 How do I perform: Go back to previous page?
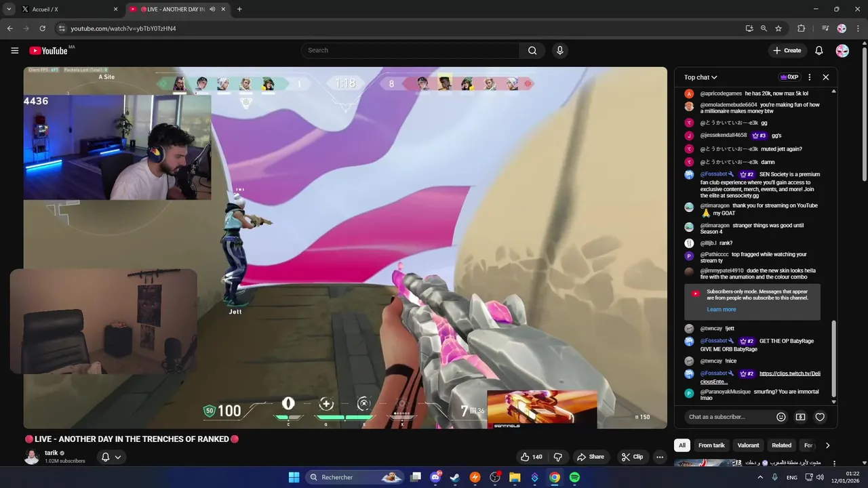[x=10, y=28]
